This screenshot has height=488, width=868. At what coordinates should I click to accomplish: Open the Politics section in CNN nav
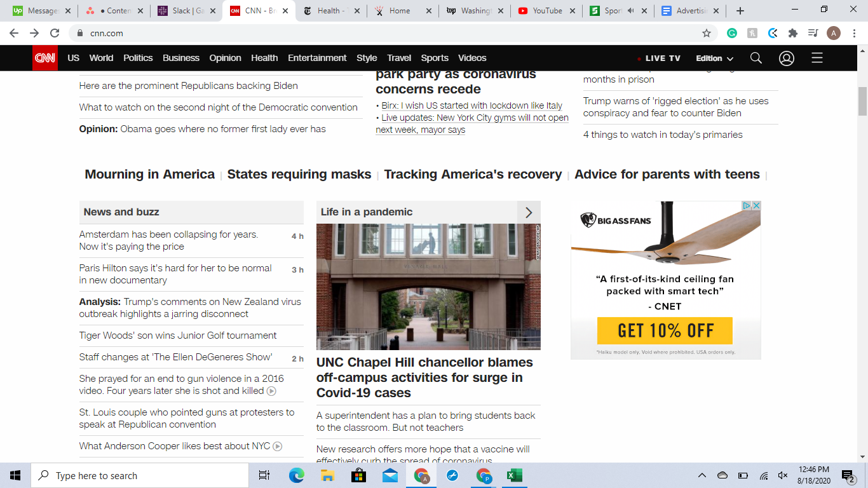(x=138, y=58)
